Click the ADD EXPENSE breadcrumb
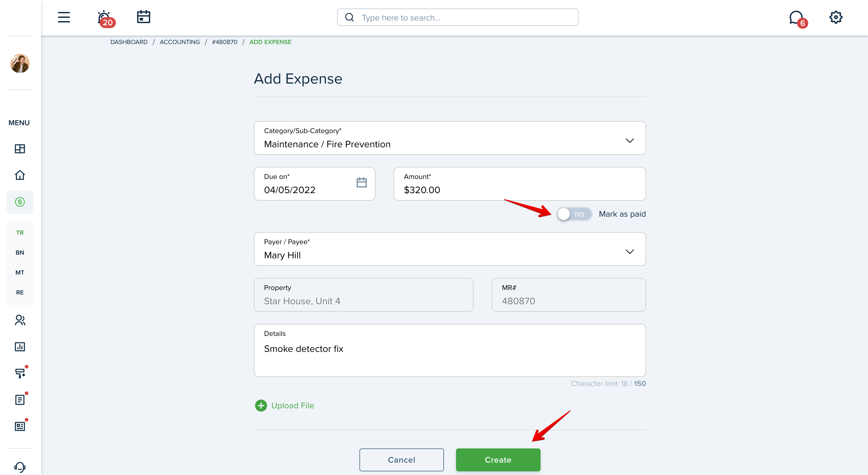Viewport: 868px width, 475px height. click(x=270, y=42)
